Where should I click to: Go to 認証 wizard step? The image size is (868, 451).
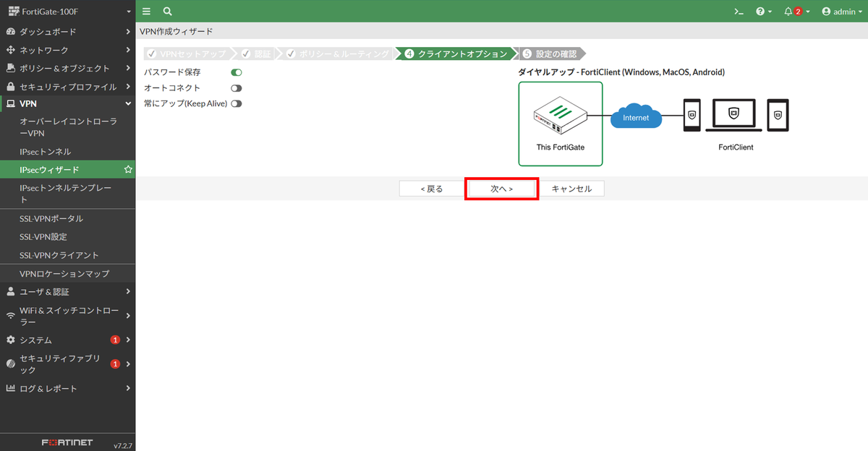pos(256,54)
